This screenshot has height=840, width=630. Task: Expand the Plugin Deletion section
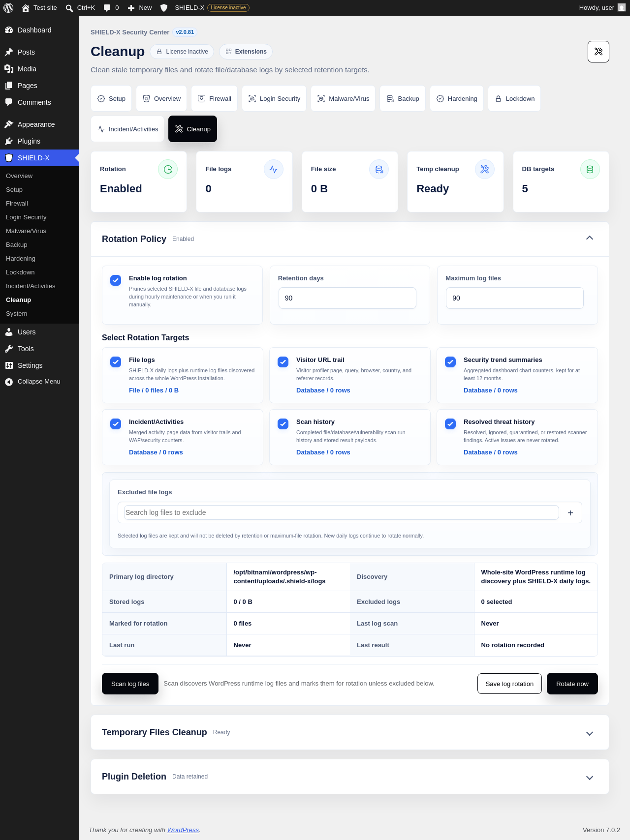[590, 778]
